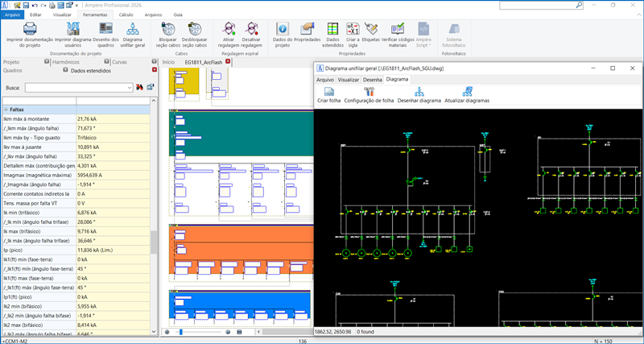644x344 pixels.
Task: Collapse the Faltas section
Action: [6, 110]
